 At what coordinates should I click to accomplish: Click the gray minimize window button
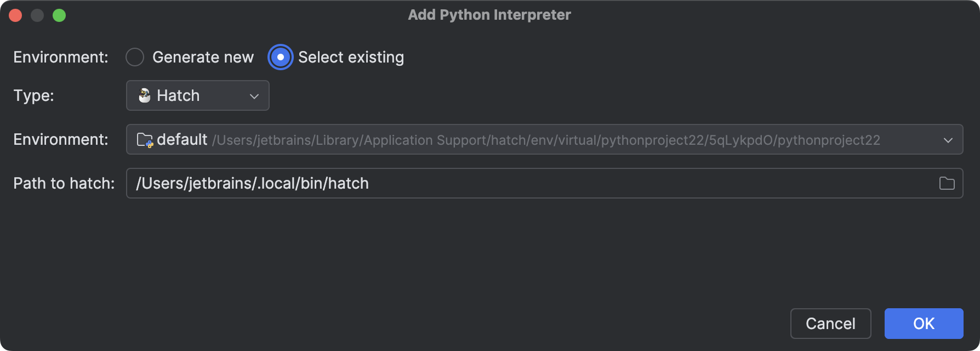pyautogui.click(x=37, y=15)
